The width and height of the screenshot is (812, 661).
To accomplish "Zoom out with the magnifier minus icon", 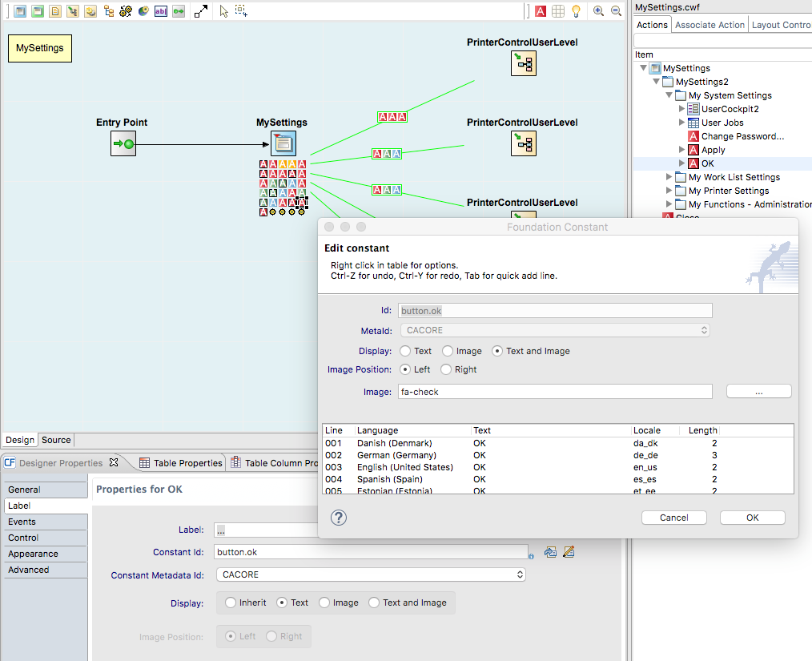I will coord(617,11).
